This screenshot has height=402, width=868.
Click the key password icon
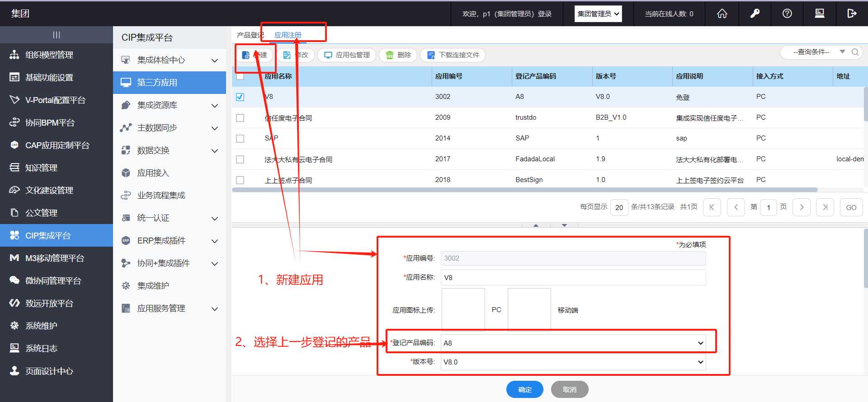click(755, 14)
